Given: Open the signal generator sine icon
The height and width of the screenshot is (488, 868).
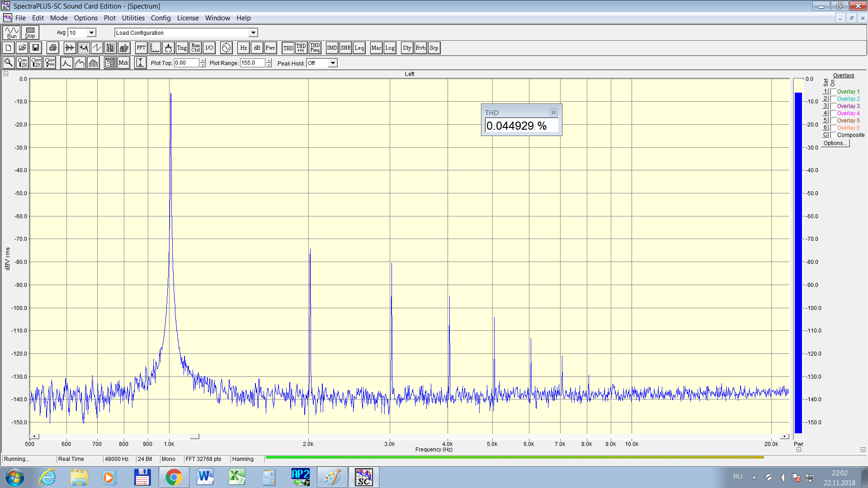Looking at the screenshot, I should [226, 48].
